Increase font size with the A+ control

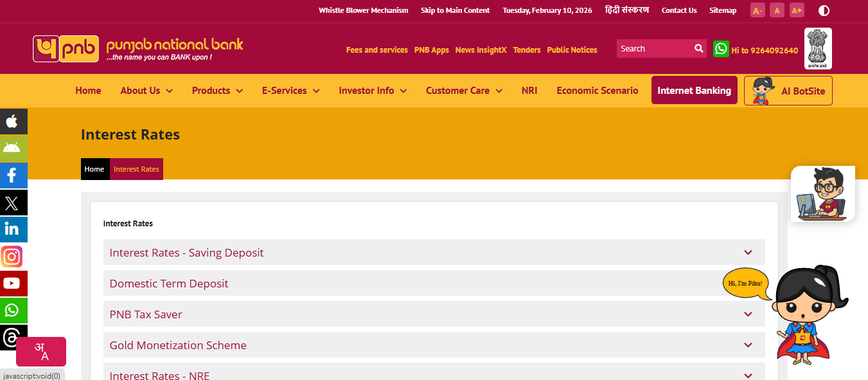point(797,10)
